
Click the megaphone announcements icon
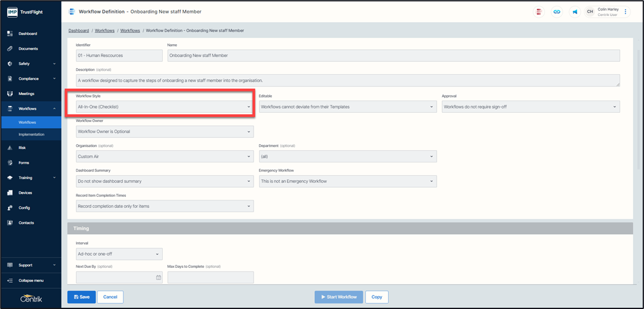[575, 12]
